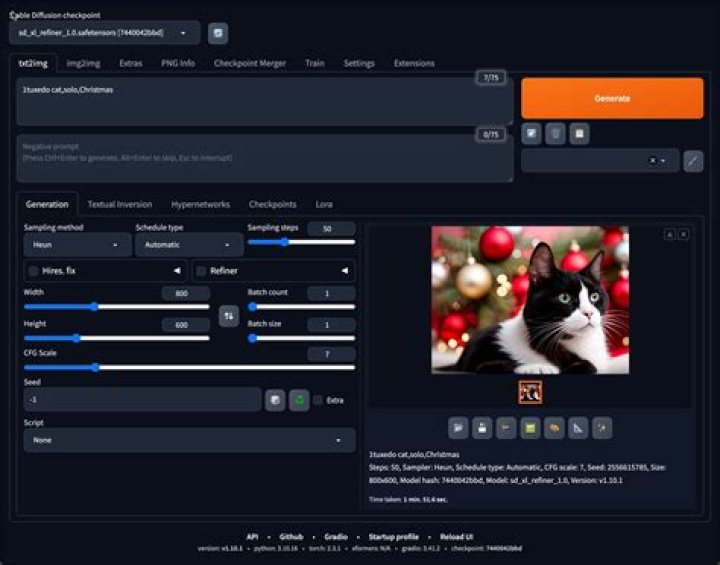720x565 pixels.
Task: Open the Schedule type dropdown
Action: pos(189,245)
